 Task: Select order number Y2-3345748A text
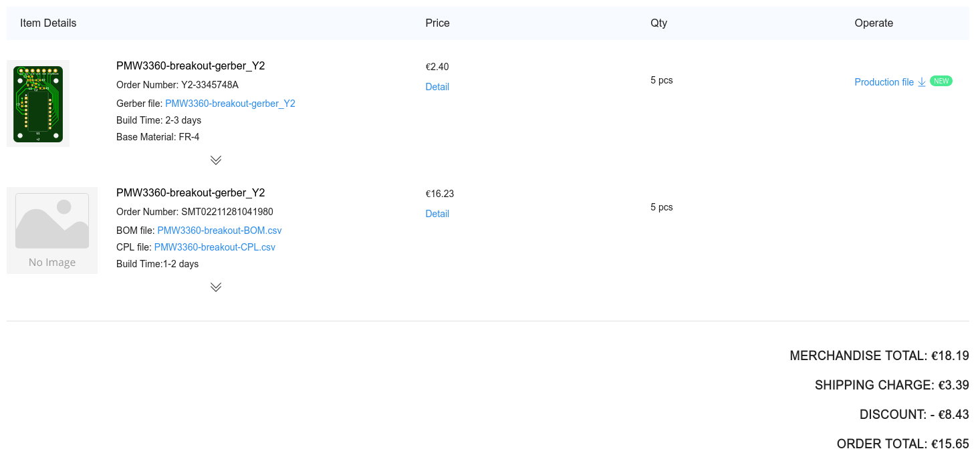coord(210,85)
